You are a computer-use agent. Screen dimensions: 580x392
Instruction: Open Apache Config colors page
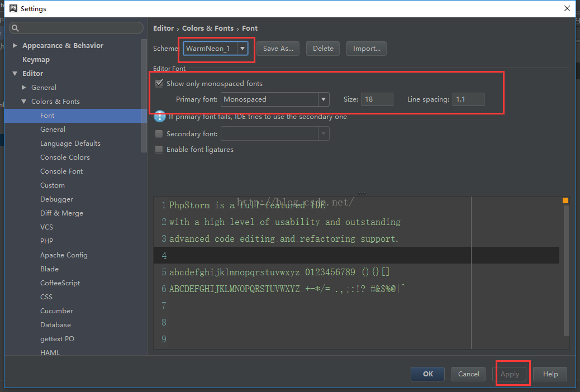click(64, 255)
